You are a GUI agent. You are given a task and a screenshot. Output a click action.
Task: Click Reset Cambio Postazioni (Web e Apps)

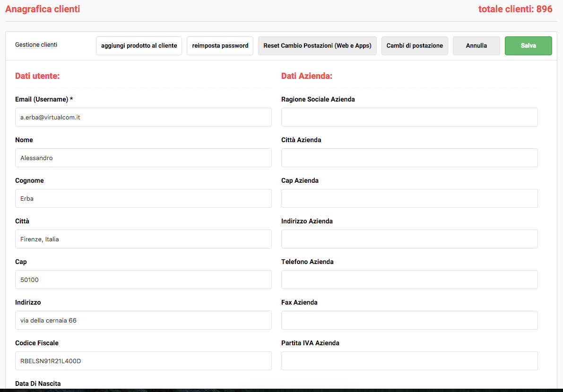click(317, 46)
